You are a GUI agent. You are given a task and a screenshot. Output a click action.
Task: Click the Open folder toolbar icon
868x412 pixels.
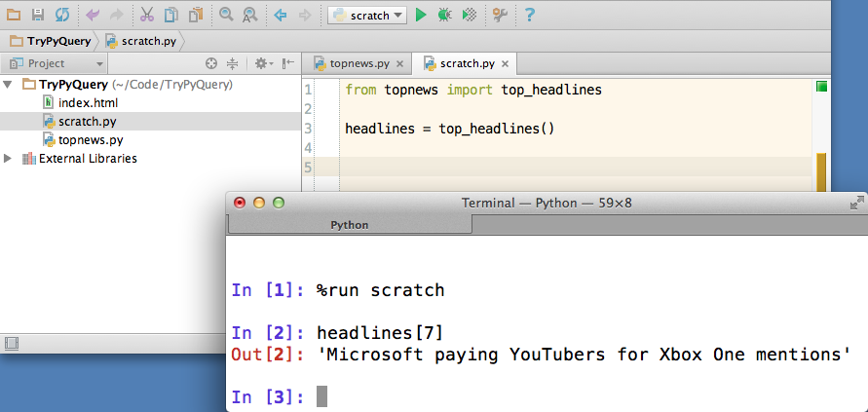point(14,15)
